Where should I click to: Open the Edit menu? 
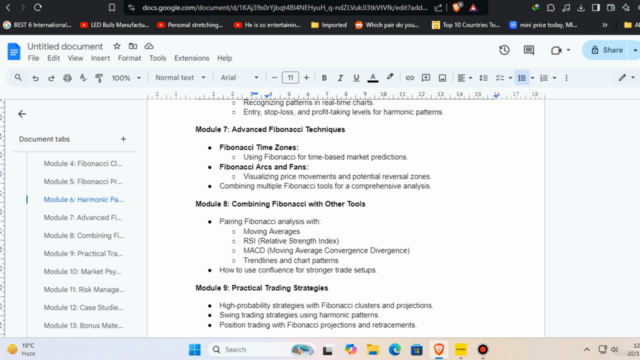point(53,58)
